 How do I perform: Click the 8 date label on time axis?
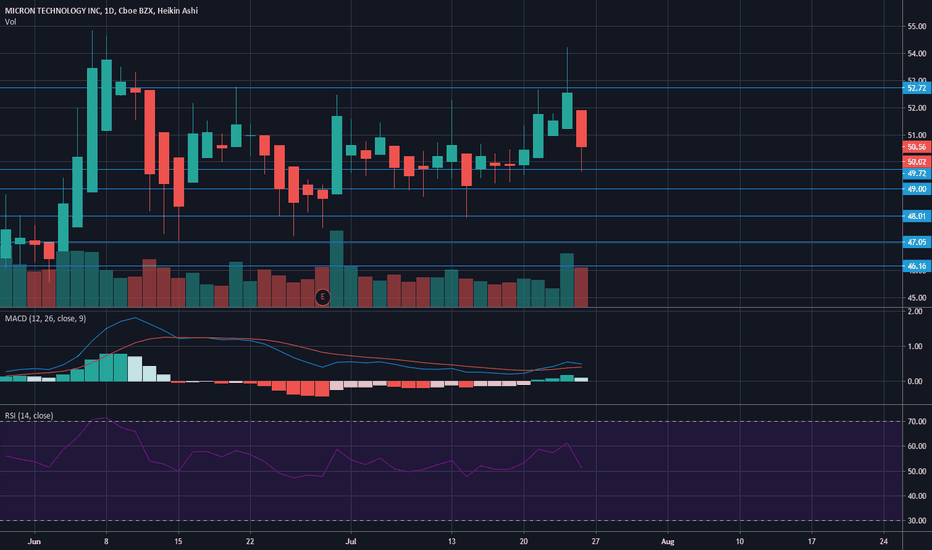click(x=106, y=542)
